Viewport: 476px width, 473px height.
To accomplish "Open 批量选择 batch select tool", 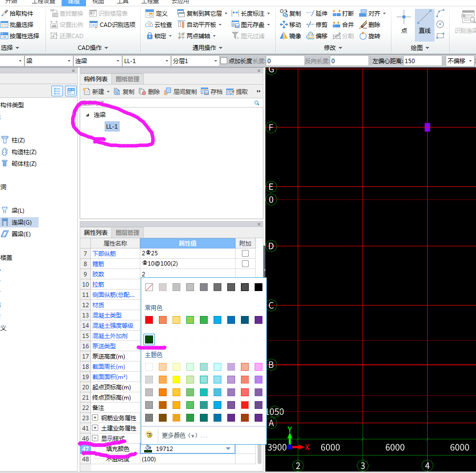I will click(x=17, y=24).
